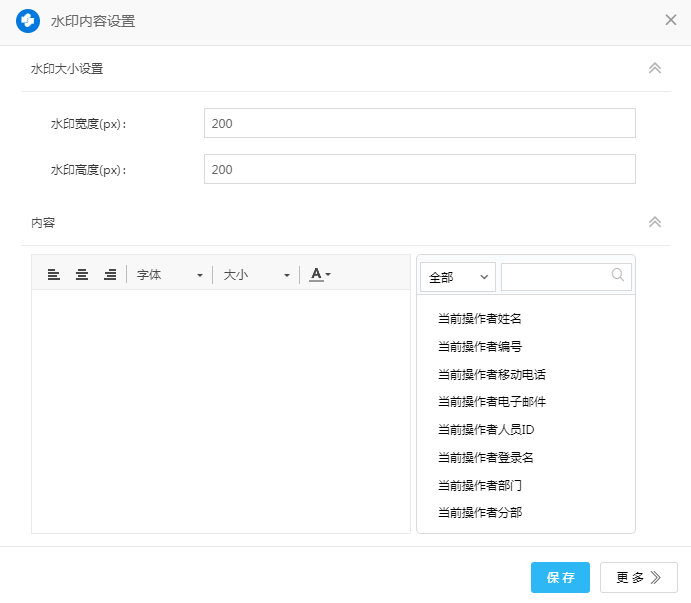Viewport: 691px width, 603px height.
Task: Click the align right icon in editor toolbar
Action: point(110,274)
